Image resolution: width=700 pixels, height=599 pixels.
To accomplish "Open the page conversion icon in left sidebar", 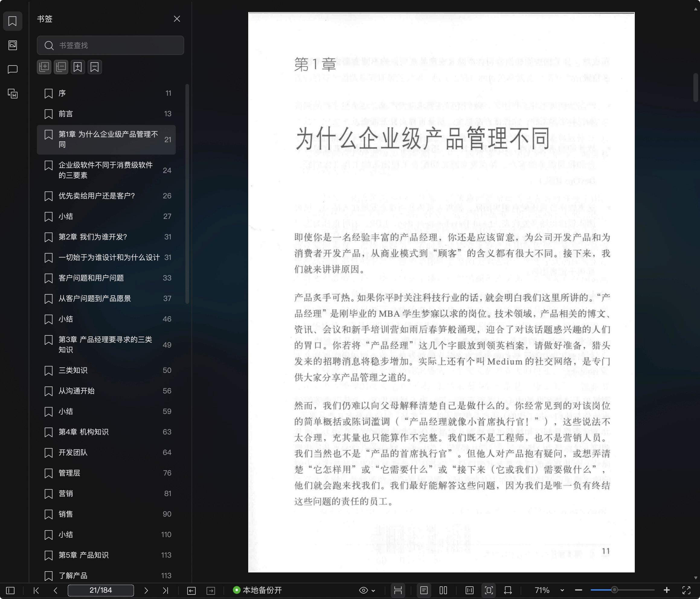I will pos(12,94).
